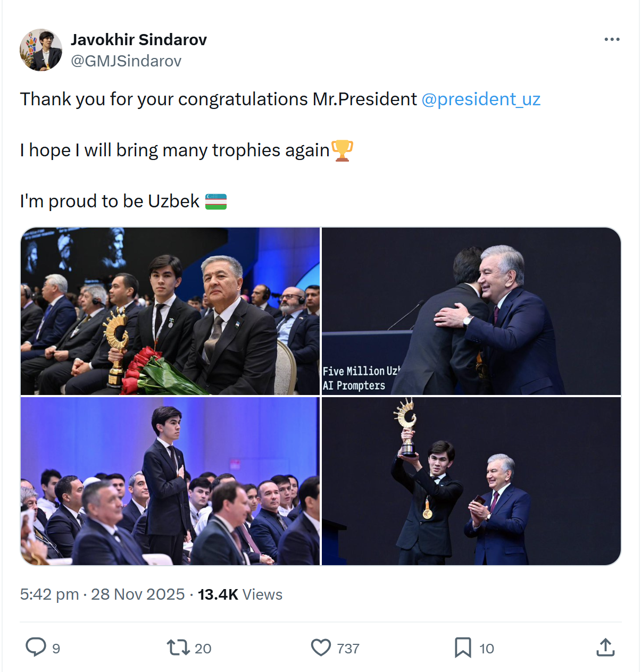Click the trophy emoji in the post

pos(342,150)
